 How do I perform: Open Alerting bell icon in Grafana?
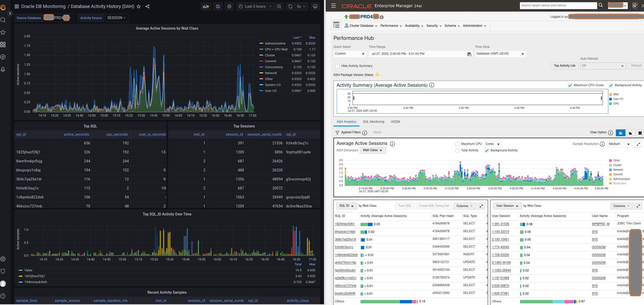3,69
